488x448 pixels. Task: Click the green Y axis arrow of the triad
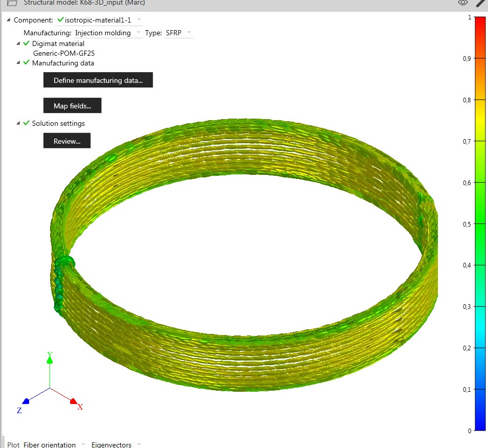(50, 360)
